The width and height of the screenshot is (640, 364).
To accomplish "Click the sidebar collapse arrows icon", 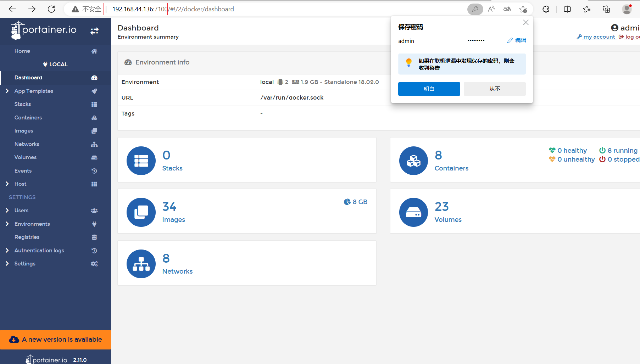I will (94, 31).
